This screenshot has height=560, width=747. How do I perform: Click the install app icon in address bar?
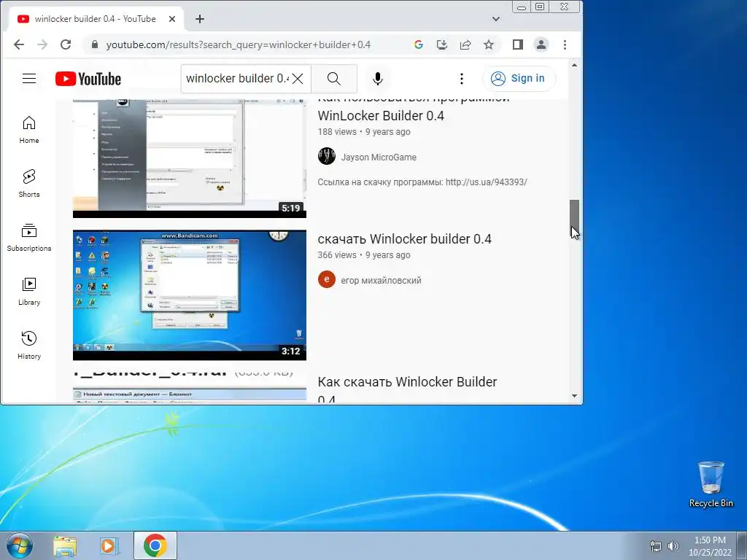tap(442, 44)
